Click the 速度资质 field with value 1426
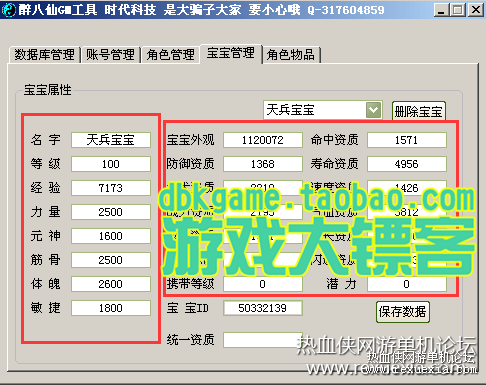Viewport: 486px width, 385px height. point(407,188)
